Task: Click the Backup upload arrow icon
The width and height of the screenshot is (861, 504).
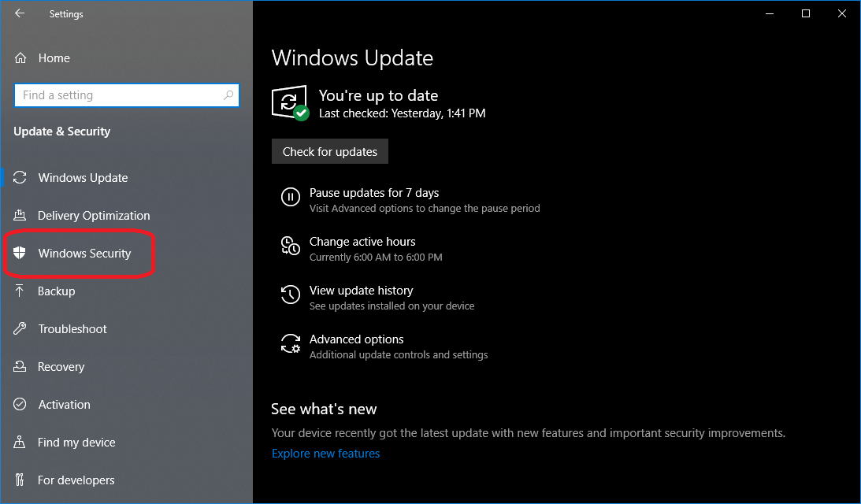Action: (20, 291)
